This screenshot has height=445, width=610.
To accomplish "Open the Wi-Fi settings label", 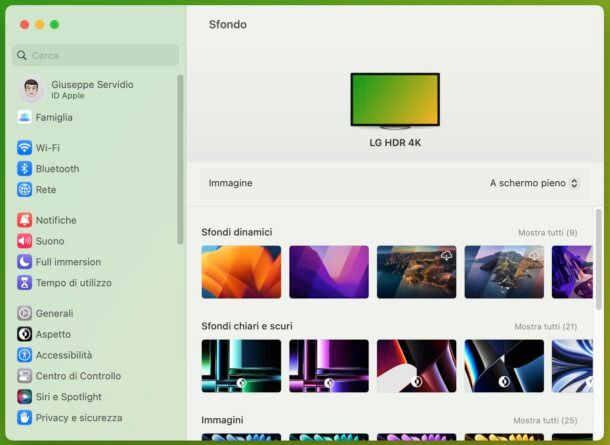I will [x=48, y=148].
